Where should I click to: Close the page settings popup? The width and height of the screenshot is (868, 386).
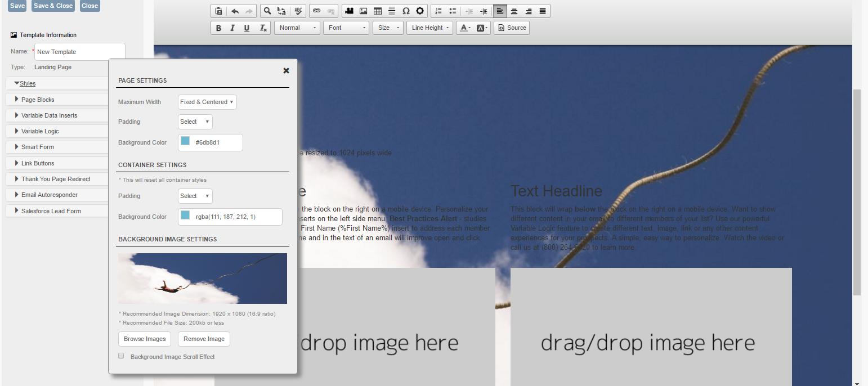point(286,70)
